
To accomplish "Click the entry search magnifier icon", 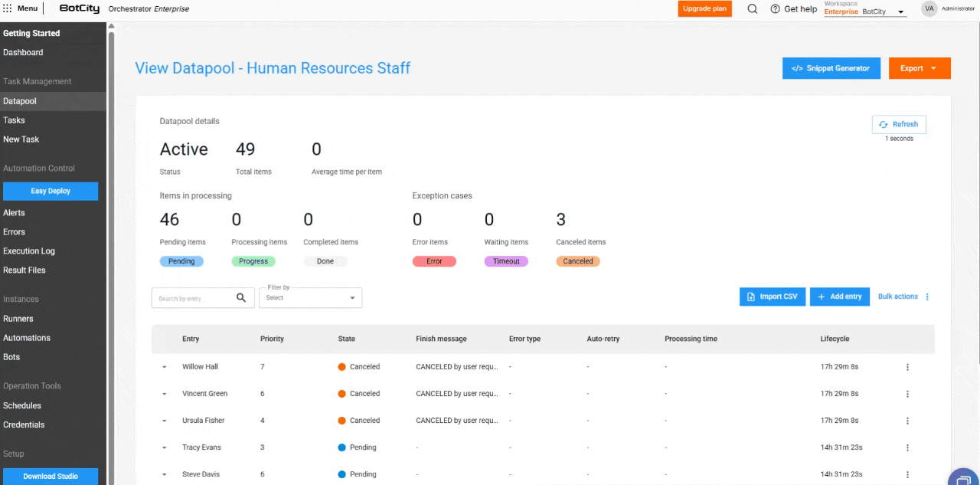I will (x=241, y=298).
